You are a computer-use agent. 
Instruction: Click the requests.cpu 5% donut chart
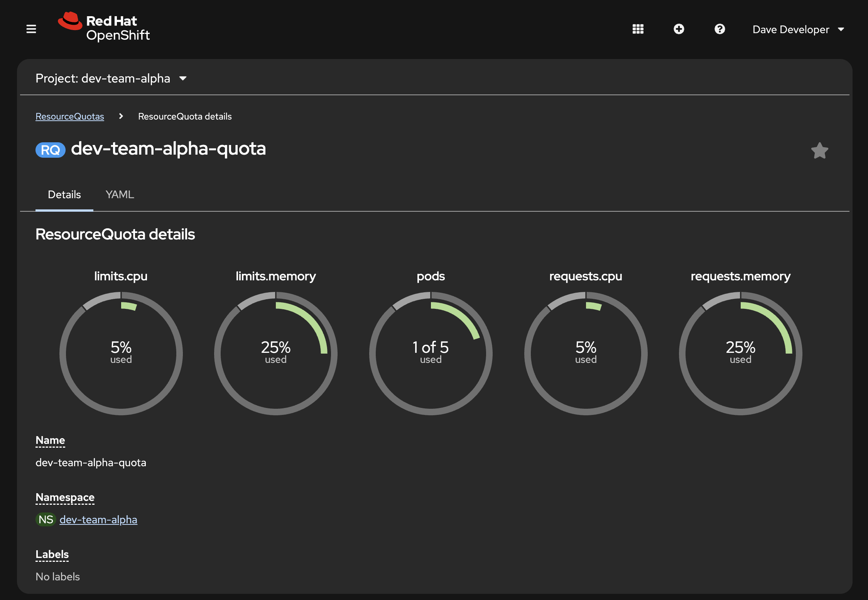586,353
